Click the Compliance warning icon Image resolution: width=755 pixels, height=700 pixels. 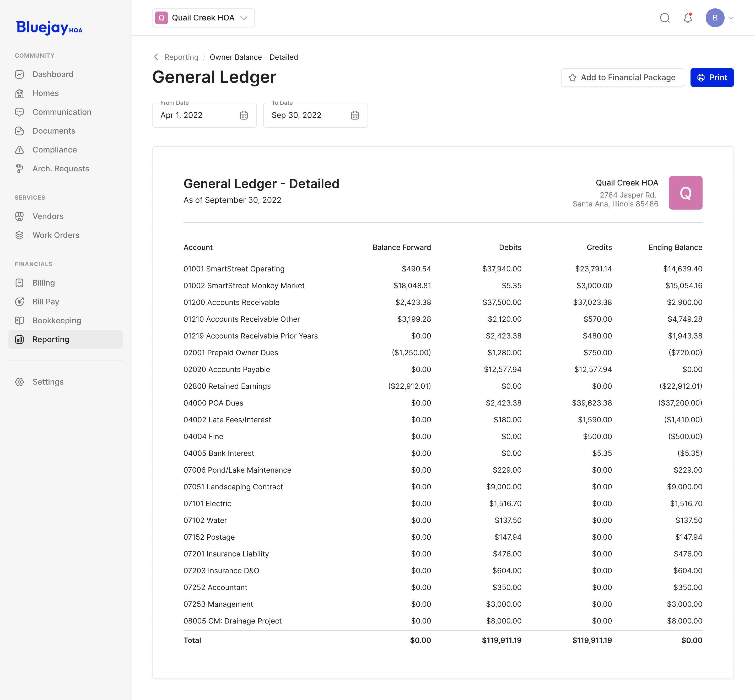(x=19, y=150)
